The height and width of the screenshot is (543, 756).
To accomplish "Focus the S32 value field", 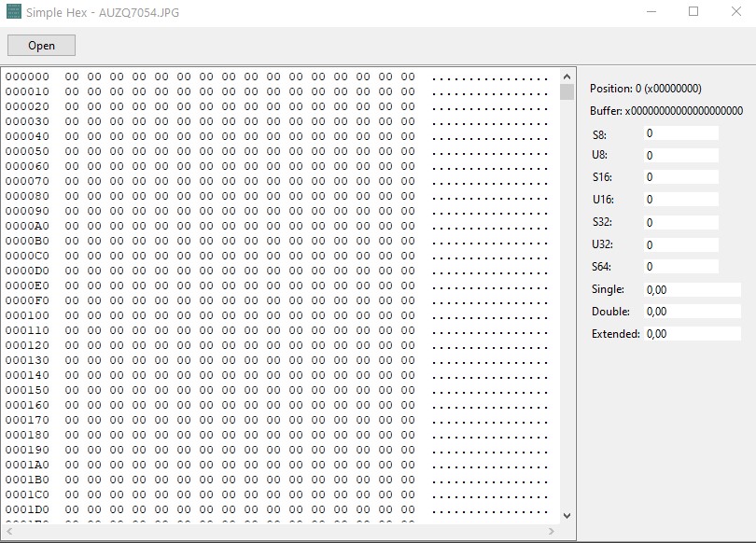I will [681, 223].
